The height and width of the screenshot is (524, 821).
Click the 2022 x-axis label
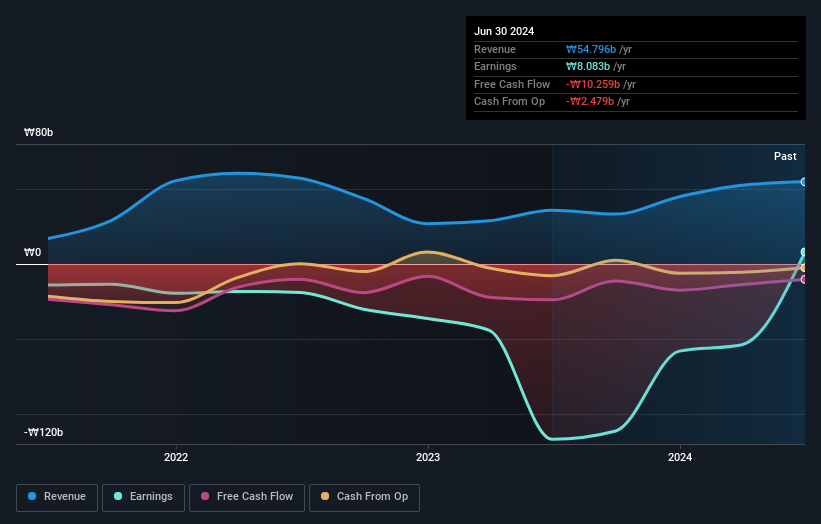click(176, 457)
